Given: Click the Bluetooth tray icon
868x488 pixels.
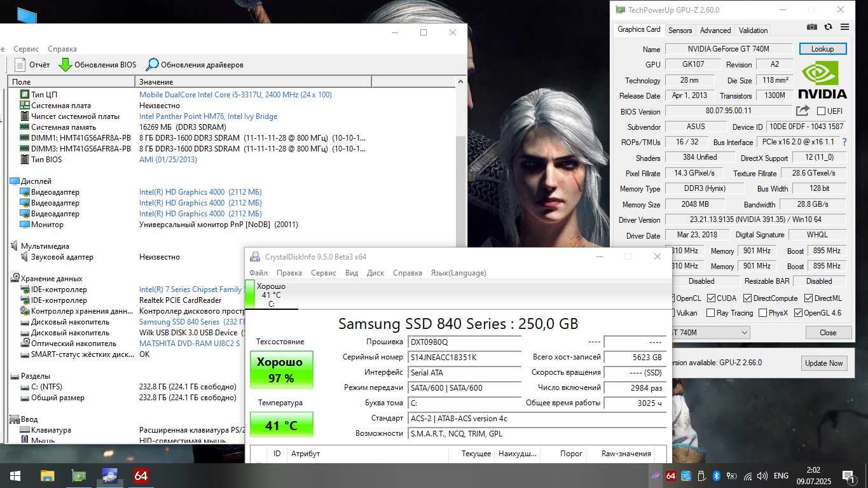Looking at the screenshot, I should click(716, 475).
